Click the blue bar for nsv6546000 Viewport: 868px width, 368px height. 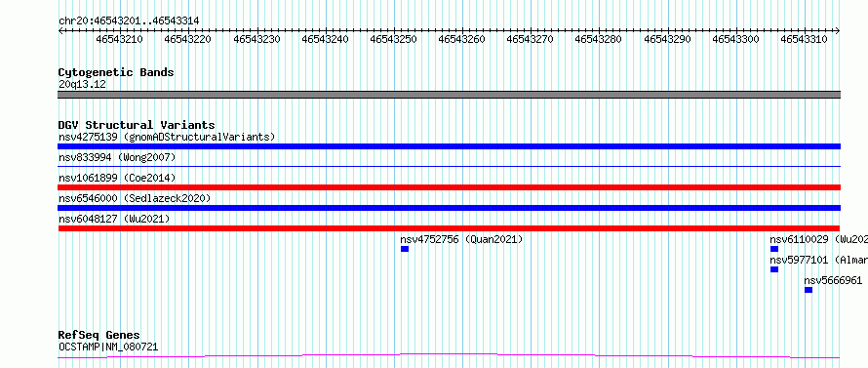point(449,208)
